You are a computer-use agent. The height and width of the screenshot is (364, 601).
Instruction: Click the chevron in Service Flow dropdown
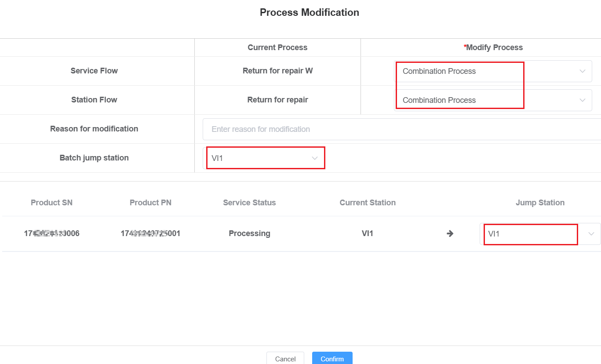point(582,71)
